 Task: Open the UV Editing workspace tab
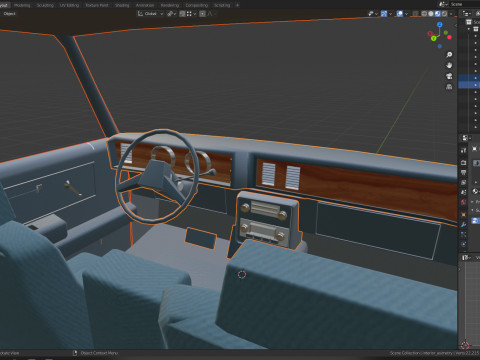point(69,5)
